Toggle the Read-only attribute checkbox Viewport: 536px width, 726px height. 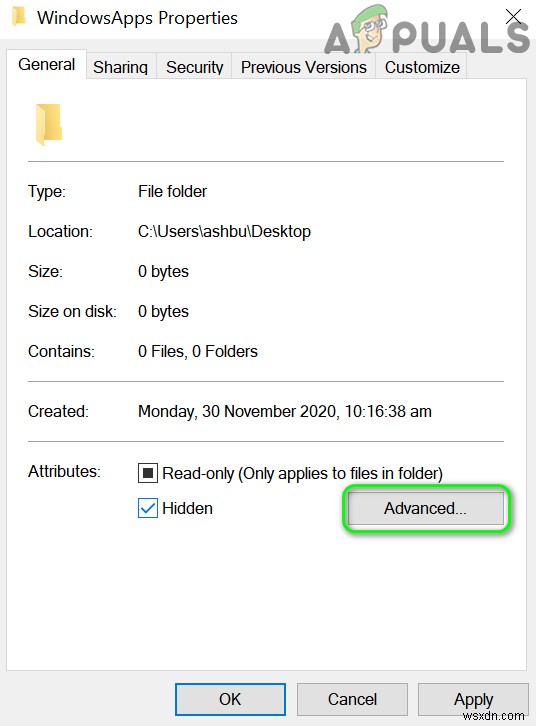(148, 473)
